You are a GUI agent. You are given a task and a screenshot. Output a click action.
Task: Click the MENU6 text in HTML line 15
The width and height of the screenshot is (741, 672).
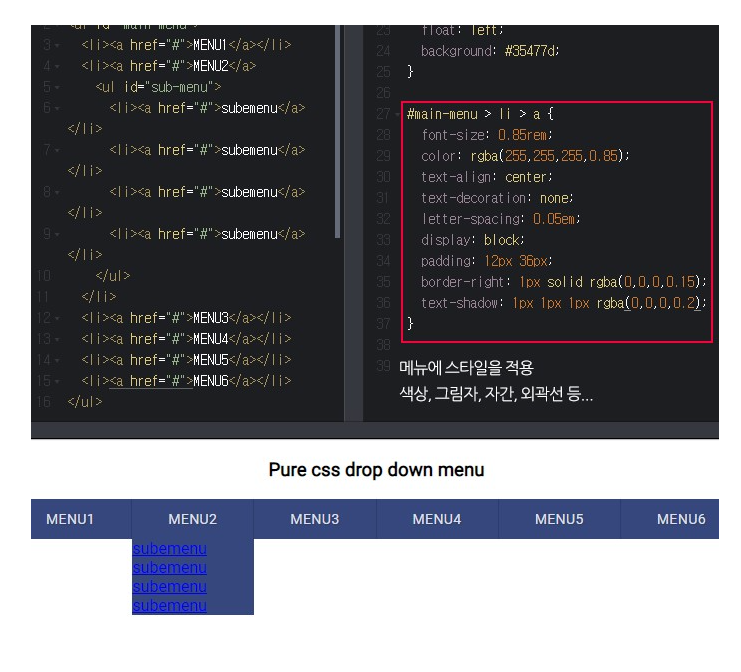211,380
